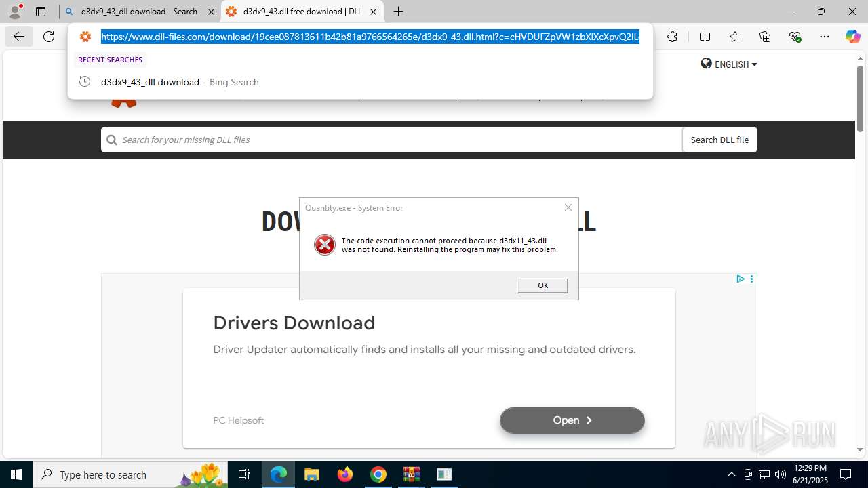Launch Google Chrome from taskbar
This screenshot has height=488, width=868.
click(x=378, y=474)
